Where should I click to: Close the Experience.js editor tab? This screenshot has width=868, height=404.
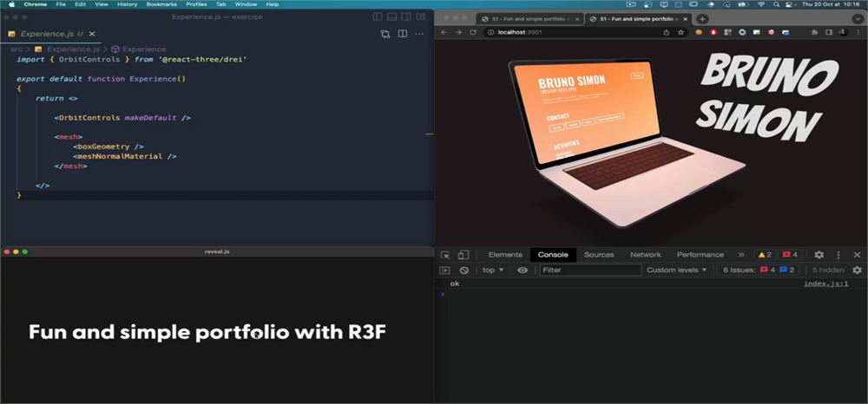click(92, 34)
